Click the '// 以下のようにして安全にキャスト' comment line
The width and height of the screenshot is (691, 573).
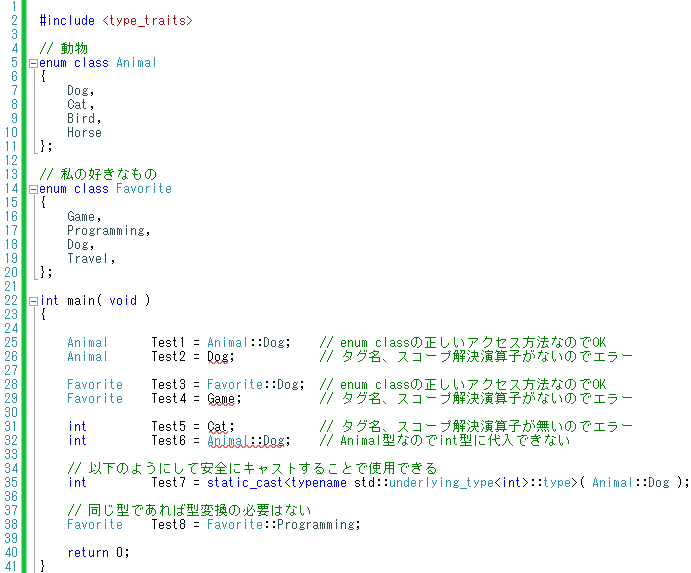tap(252, 468)
